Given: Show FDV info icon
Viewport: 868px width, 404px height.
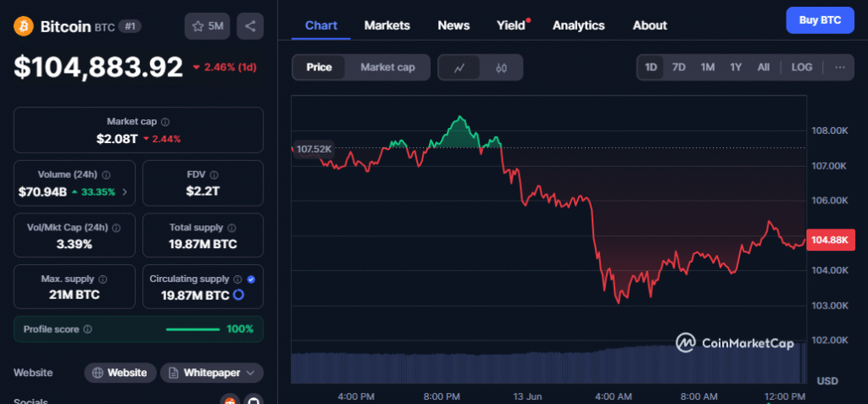Looking at the screenshot, I should click(x=214, y=174).
